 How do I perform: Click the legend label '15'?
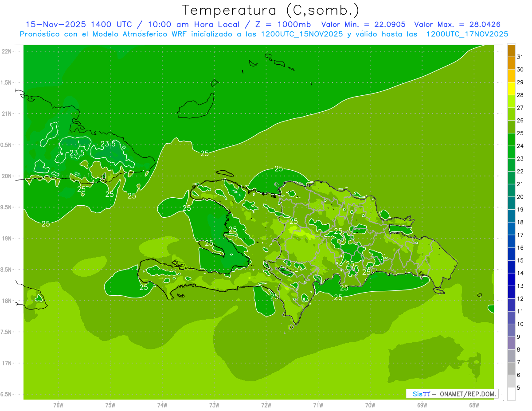pos(520,260)
